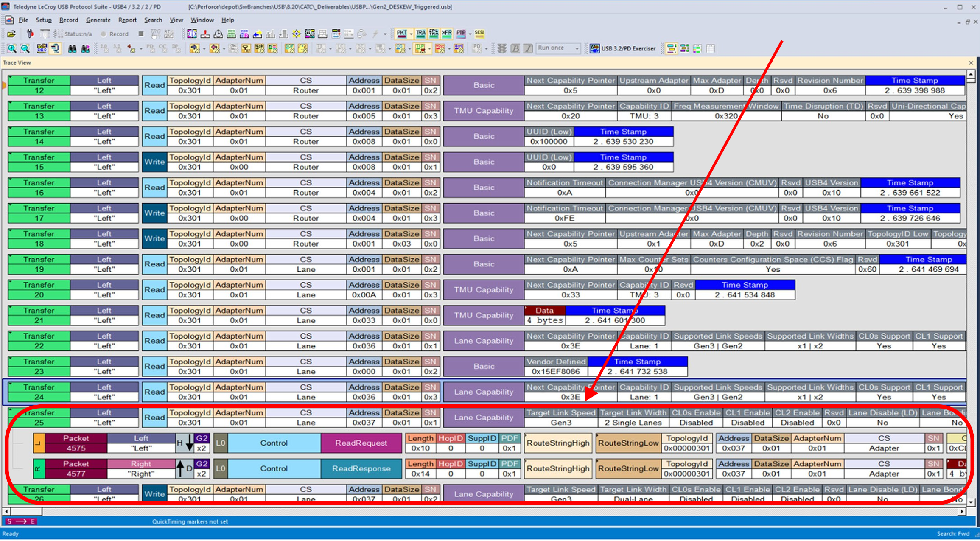Toggle the PKT packet level view
Screen dimensions: 980x541
401,33
